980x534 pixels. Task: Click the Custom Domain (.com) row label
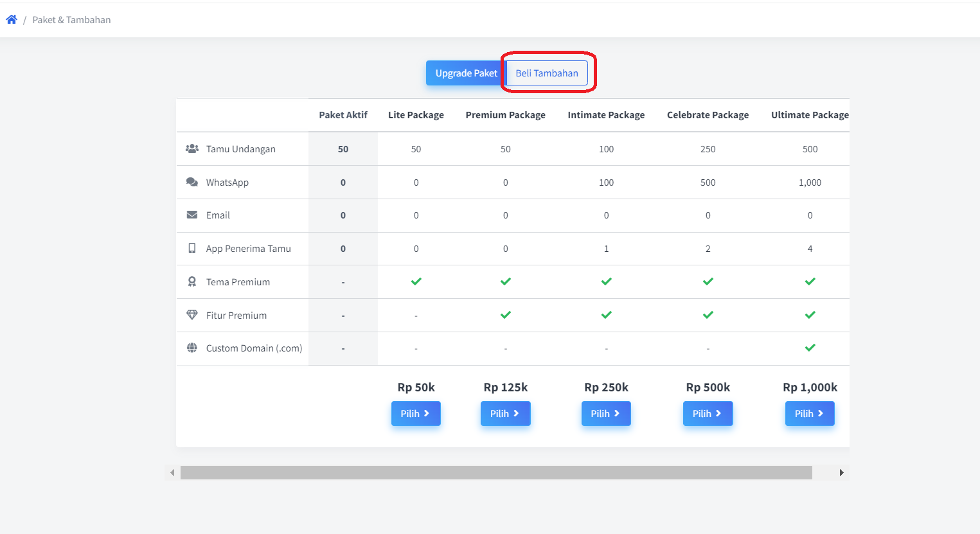pos(254,348)
